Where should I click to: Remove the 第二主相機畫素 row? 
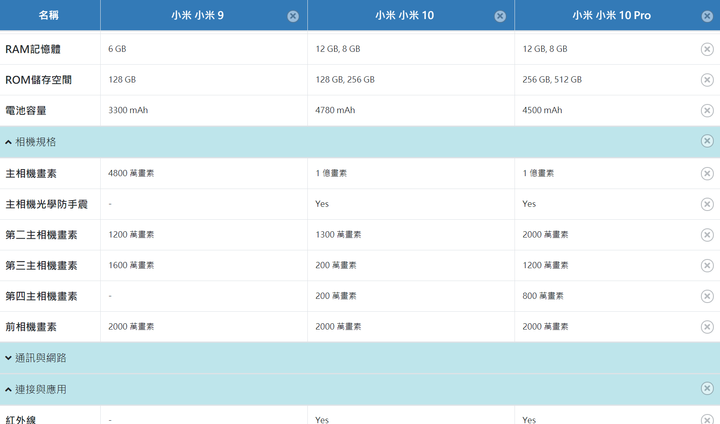[x=707, y=235]
